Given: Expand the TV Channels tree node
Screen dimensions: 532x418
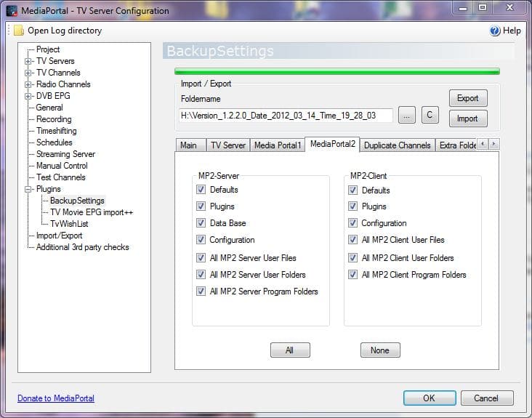Looking at the screenshot, I should (x=28, y=73).
